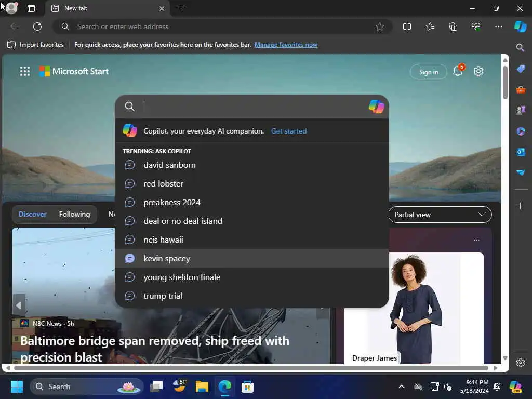Open Copilot icon in search box

[377, 107]
